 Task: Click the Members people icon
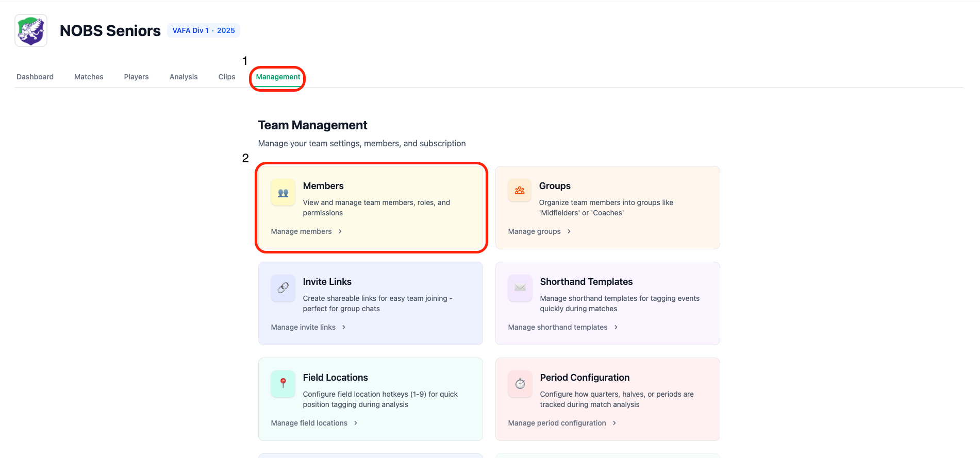283,193
